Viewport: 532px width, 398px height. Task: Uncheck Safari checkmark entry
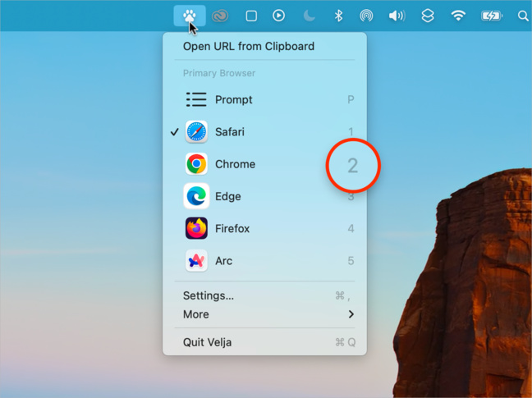point(264,132)
